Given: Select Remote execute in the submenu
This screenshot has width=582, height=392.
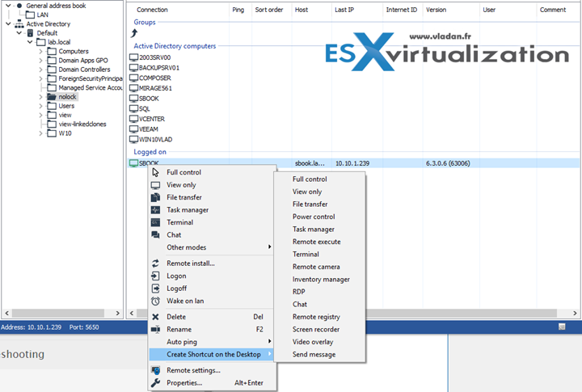Looking at the screenshot, I should (316, 242).
